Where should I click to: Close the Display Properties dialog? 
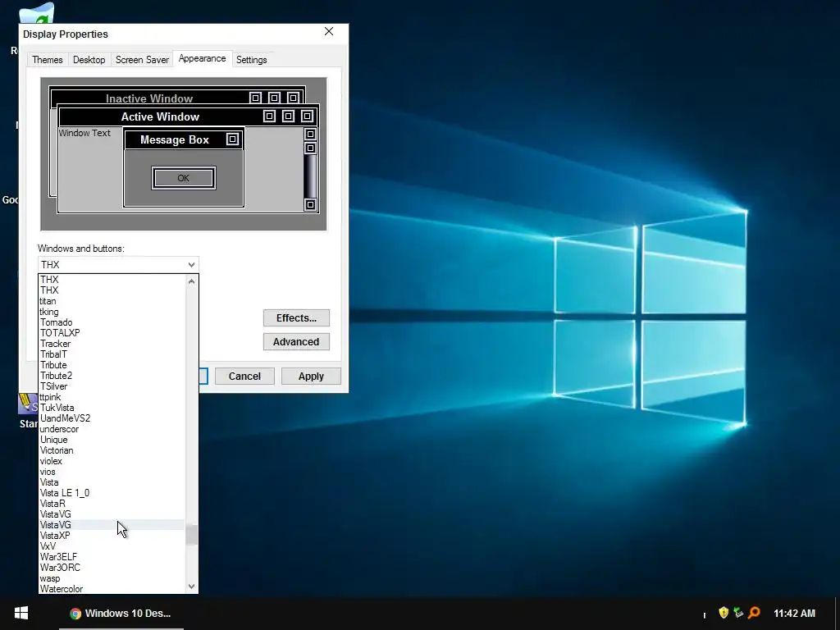pos(329,32)
